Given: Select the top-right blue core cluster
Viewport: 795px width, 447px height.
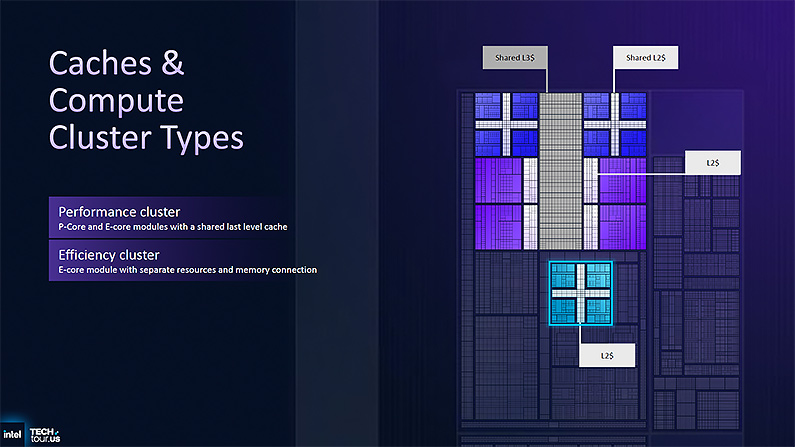Looking at the screenshot, I should coord(615,123).
